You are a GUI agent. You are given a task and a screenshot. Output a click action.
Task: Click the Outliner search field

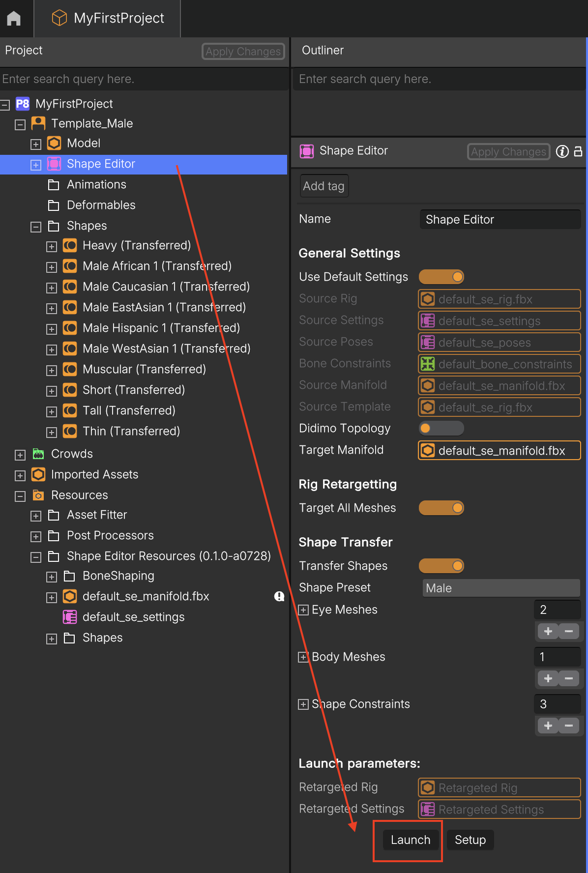(x=439, y=79)
